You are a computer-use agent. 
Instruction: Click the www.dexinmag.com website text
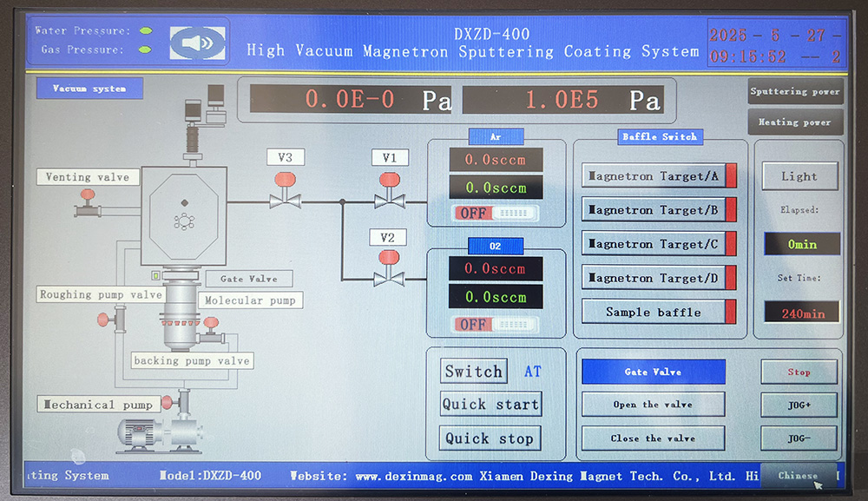click(x=413, y=476)
